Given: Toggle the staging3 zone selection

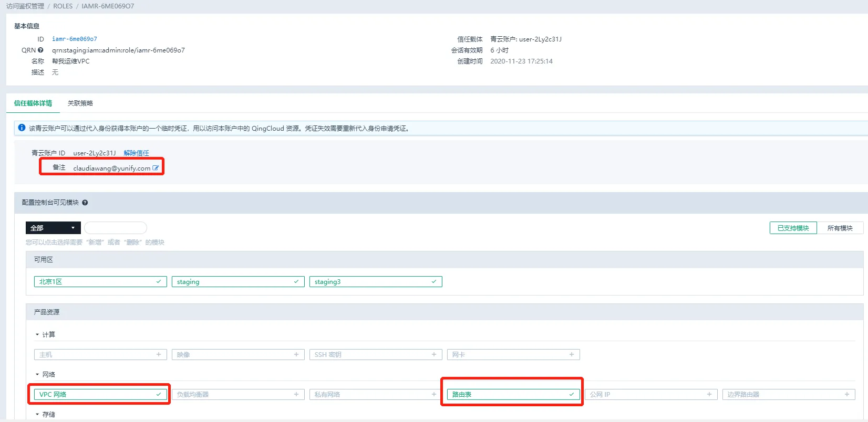Looking at the screenshot, I should [375, 282].
